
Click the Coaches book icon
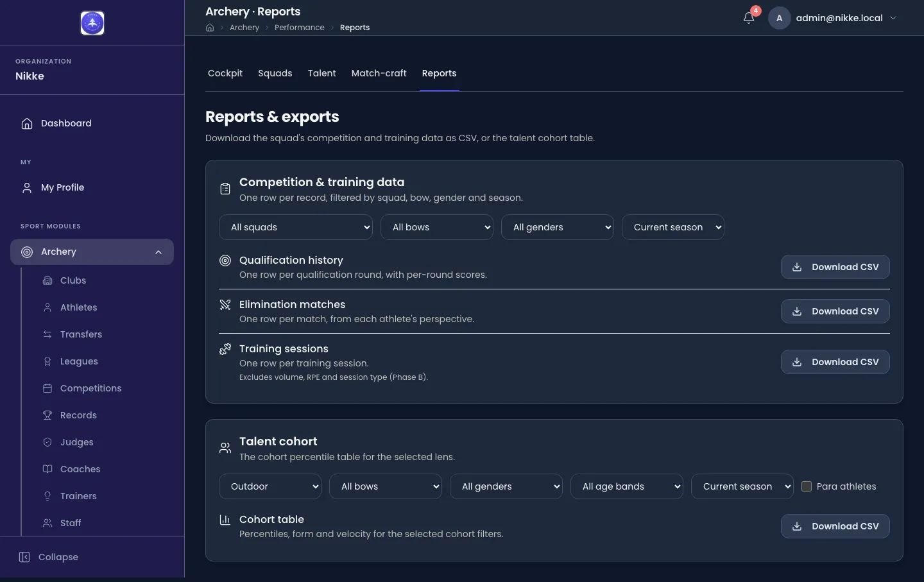47,469
